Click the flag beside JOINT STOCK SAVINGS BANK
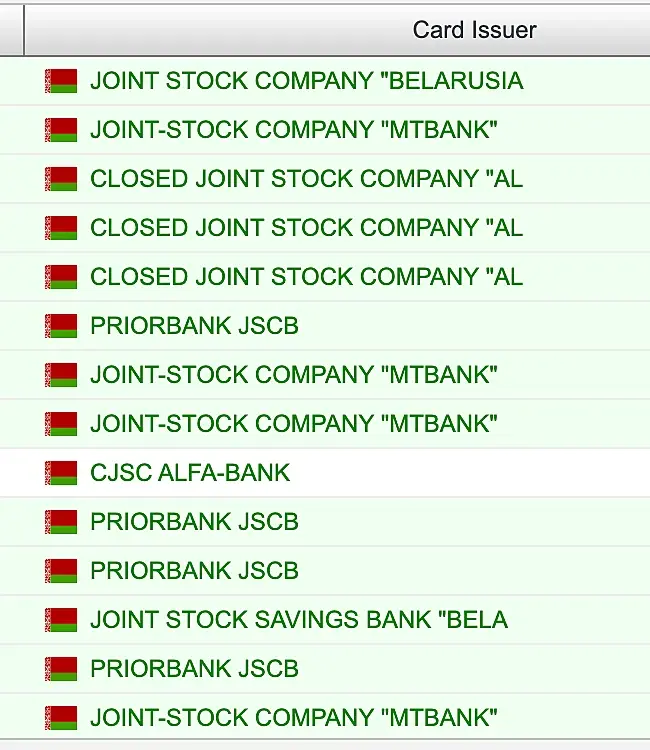Viewport: 650px width, 750px height. pyautogui.click(x=61, y=620)
